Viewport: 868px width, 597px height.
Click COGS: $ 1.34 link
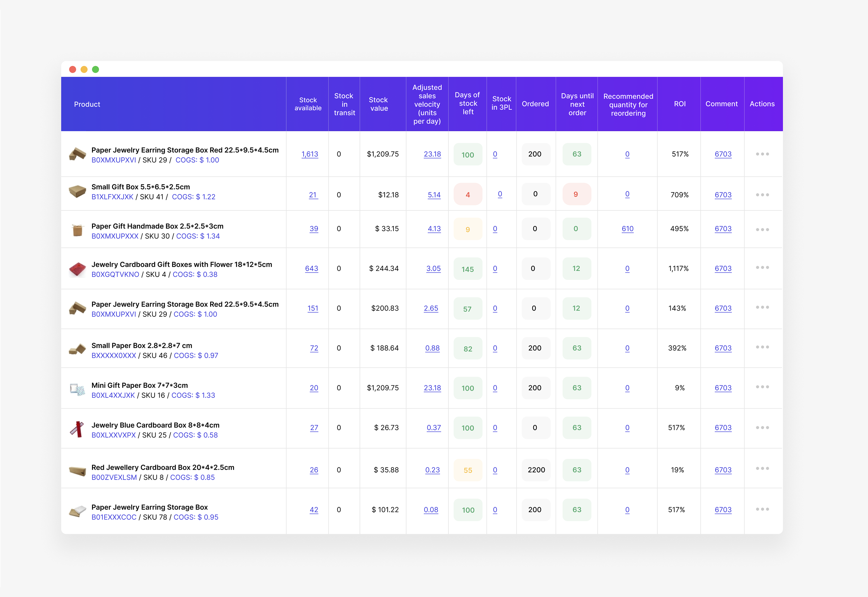tap(198, 236)
